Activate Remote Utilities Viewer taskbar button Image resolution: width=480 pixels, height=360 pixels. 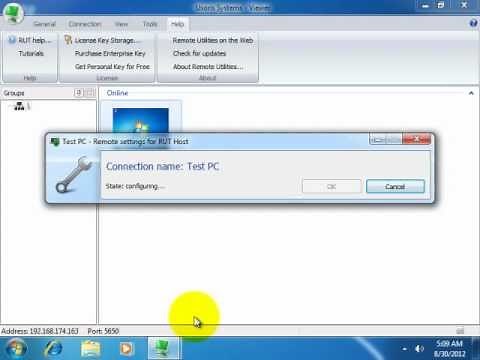tap(163, 348)
